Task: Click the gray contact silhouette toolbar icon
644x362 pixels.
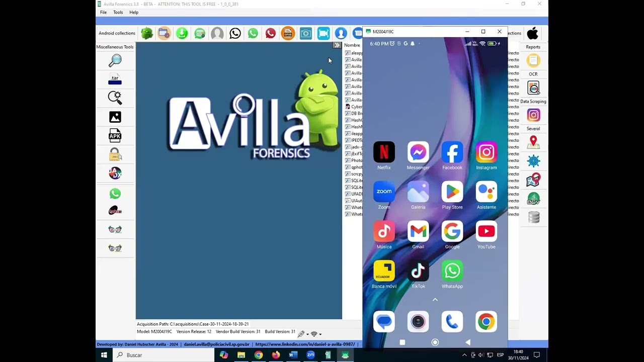Action: [x=217, y=33]
